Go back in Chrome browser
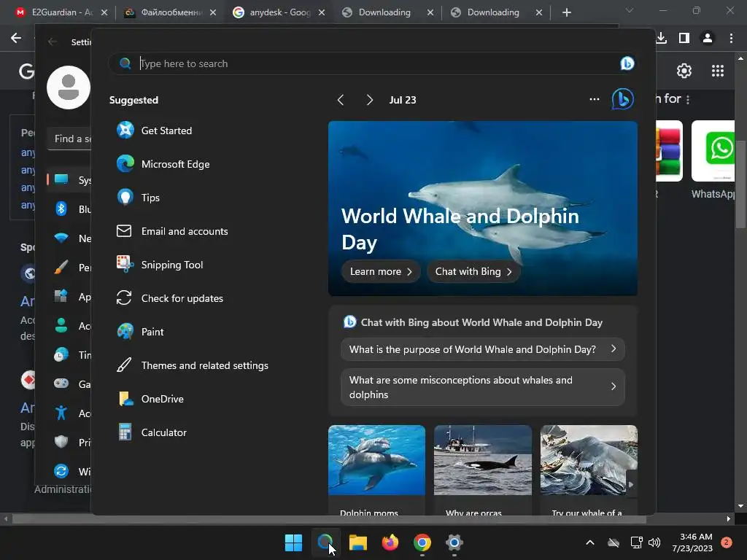This screenshot has height=560, width=747. coord(16,38)
